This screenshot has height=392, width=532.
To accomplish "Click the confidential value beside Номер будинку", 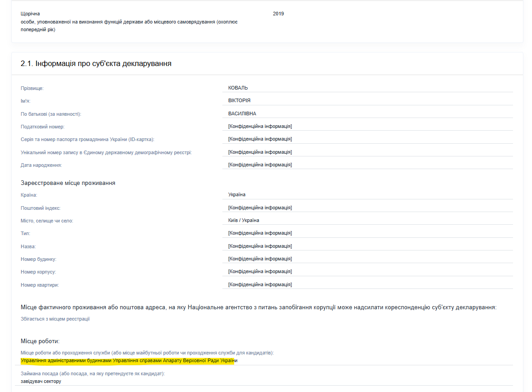I will 260,259.
